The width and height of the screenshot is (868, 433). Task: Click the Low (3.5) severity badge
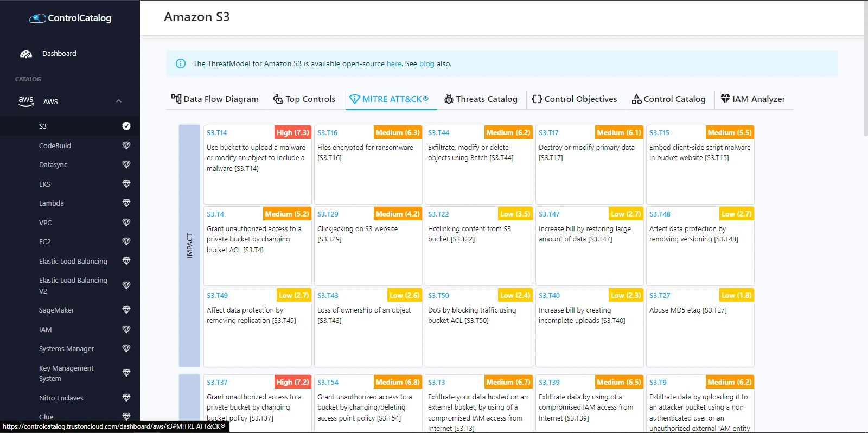pyautogui.click(x=515, y=214)
